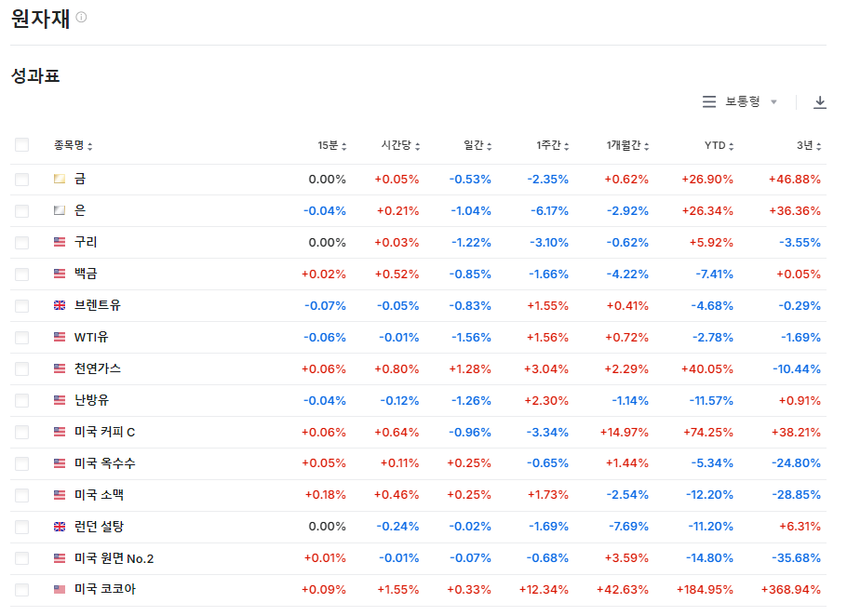The width and height of the screenshot is (847, 616).
Task: Click the US flag beside 미국 원면 No.2
Action: click(60, 558)
